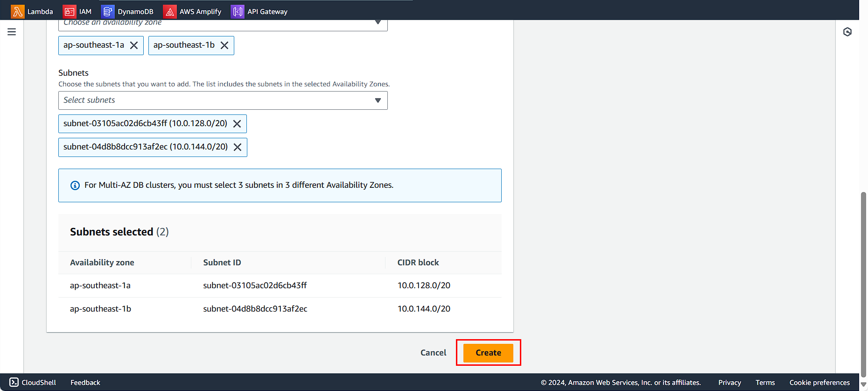Open the API Gateway shortcut icon
The height and width of the screenshot is (391, 868).
coord(238,12)
